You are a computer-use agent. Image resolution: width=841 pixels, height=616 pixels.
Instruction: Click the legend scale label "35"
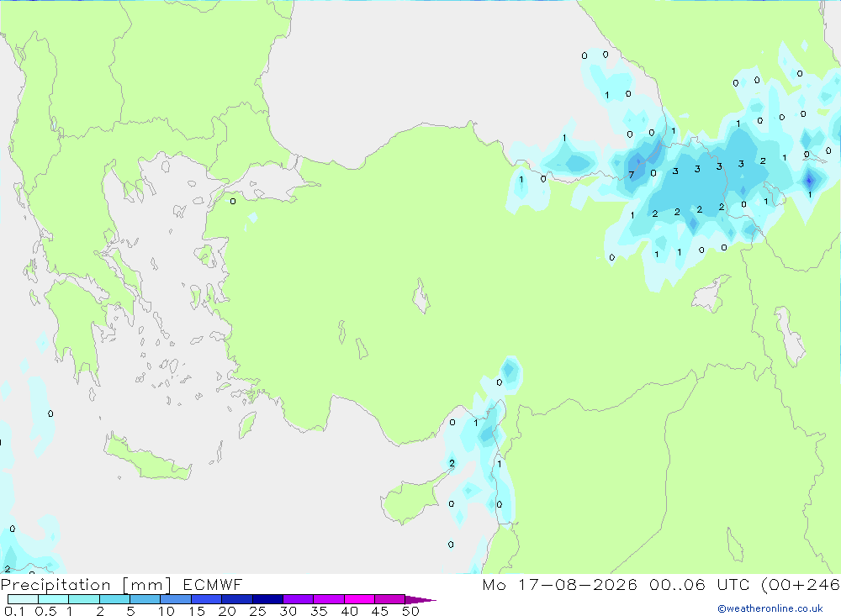point(319,611)
